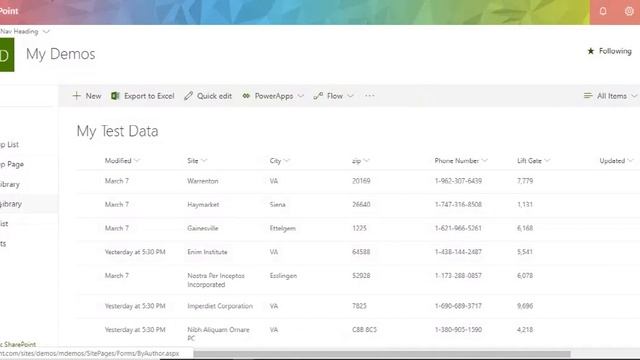The height and width of the screenshot is (360, 640).
Task: Click the My Test Data list title
Action: pos(117,131)
